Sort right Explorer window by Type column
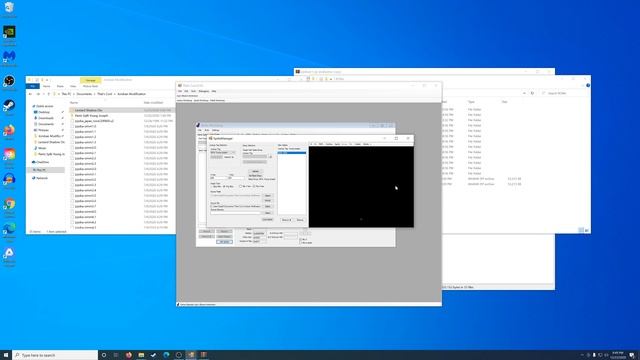Viewport: 640px width, 360px height. click(x=471, y=102)
